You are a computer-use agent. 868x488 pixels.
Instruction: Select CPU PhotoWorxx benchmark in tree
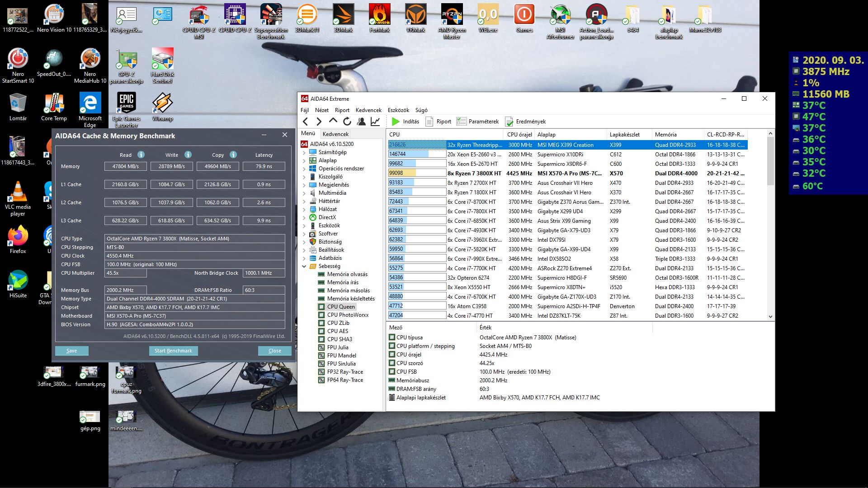coord(347,315)
